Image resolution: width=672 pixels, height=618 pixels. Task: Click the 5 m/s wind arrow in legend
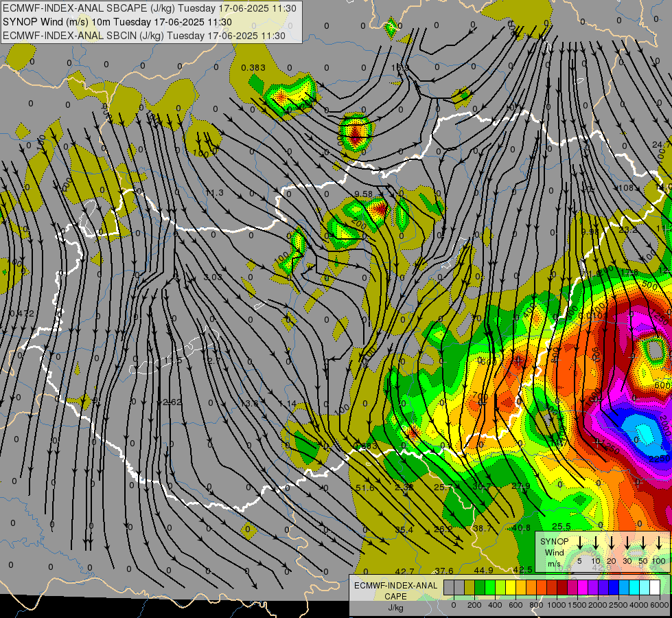coord(580,542)
